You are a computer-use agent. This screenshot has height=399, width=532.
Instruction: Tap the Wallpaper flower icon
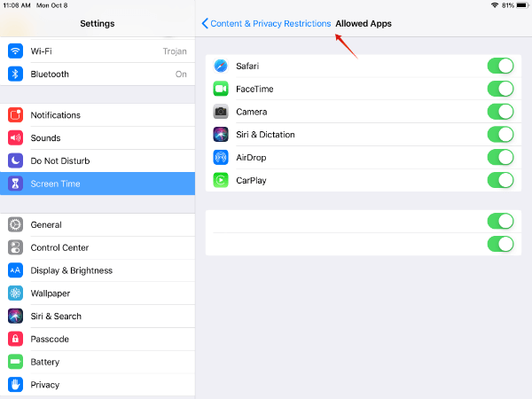point(15,293)
